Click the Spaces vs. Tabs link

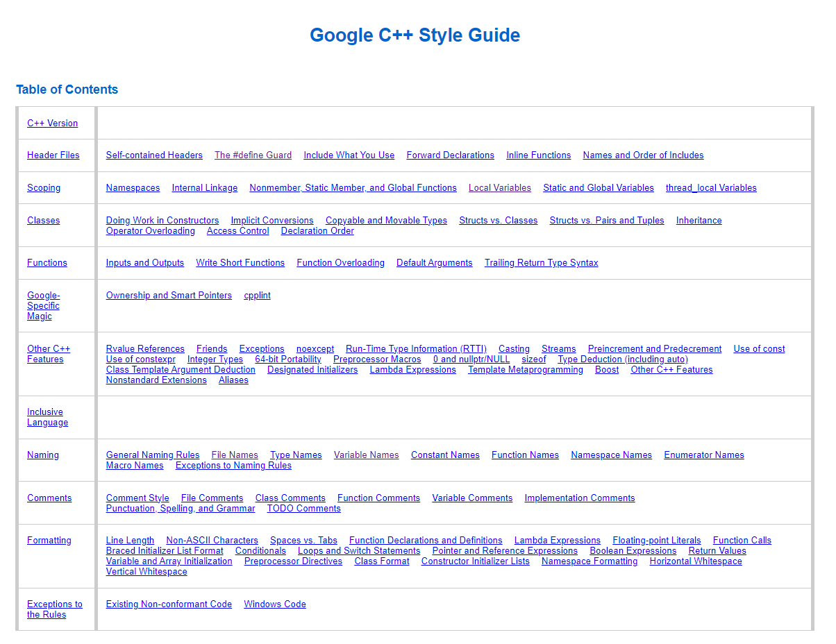[303, 541]
